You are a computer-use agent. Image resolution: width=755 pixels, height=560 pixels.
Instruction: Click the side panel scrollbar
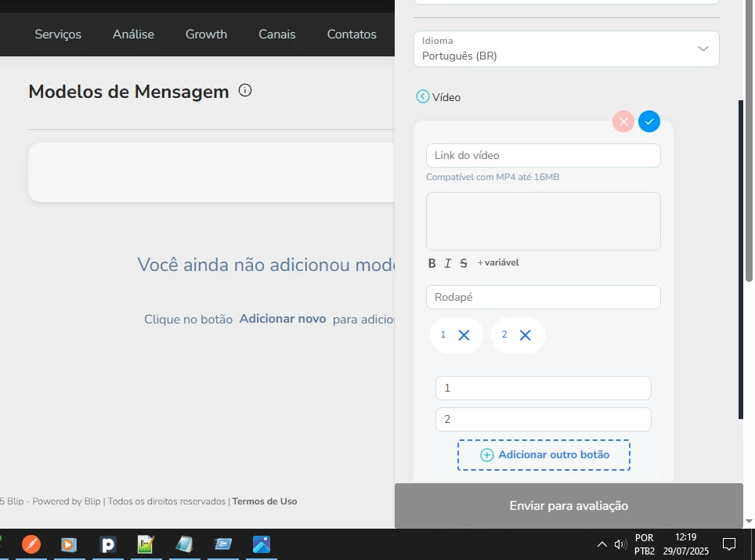coord(741,259)
